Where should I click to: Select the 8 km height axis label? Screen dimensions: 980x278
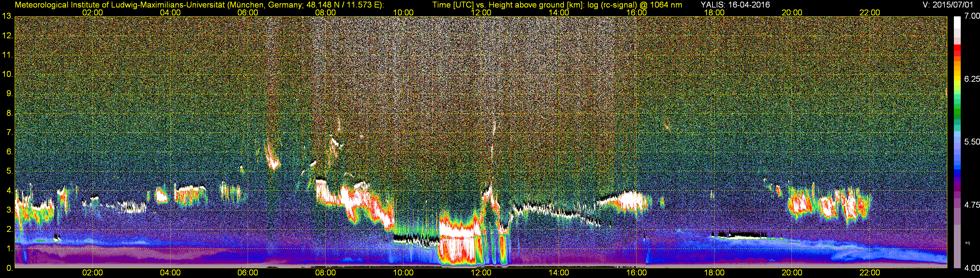pos(9,113)
